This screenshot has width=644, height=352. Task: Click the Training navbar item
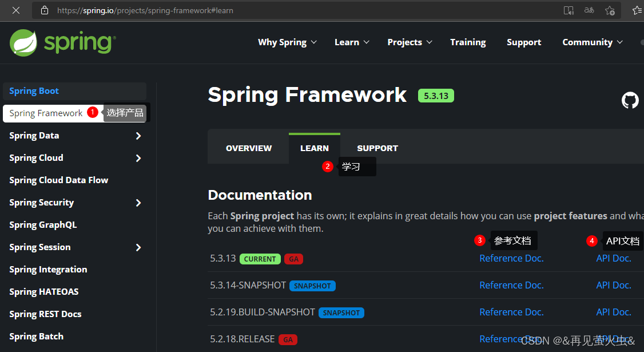(468, 42)
